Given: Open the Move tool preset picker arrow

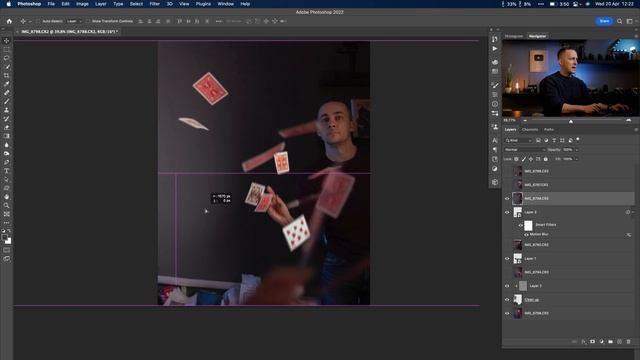Looking at the screenshot, I should pos(29,21).
